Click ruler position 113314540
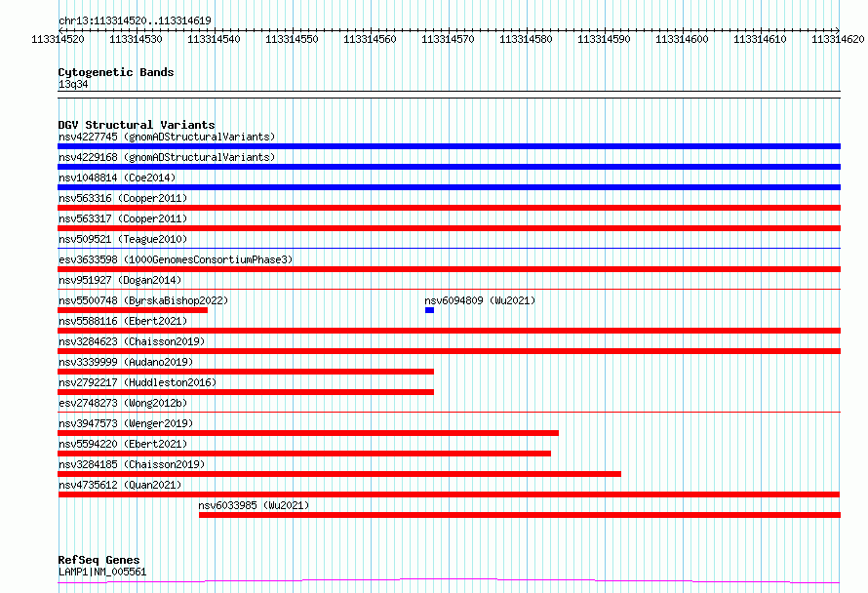 214,39
